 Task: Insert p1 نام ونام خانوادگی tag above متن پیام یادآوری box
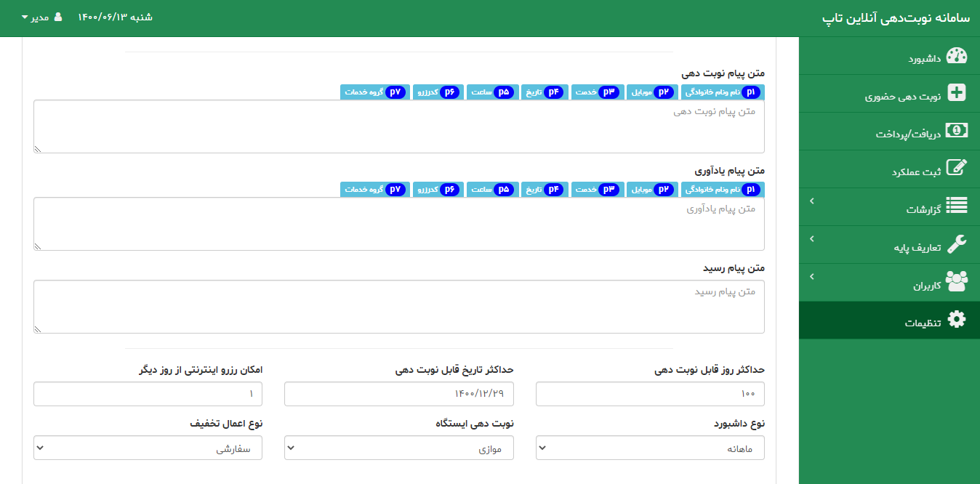coord(723,190)
